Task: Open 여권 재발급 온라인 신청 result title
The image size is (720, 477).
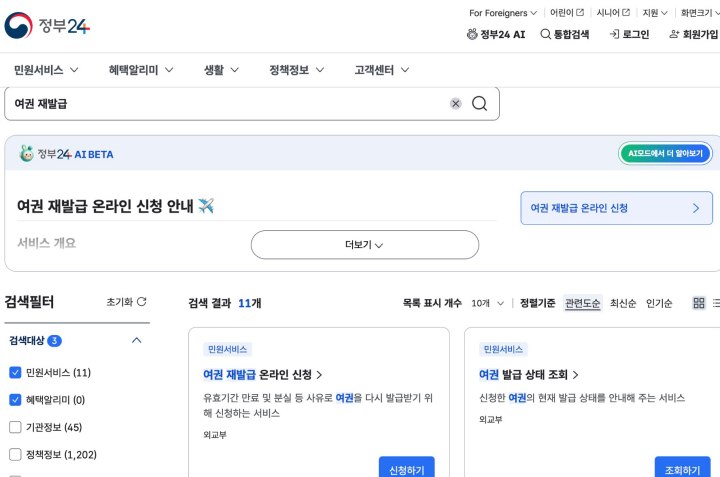Action: coord(262,375)
